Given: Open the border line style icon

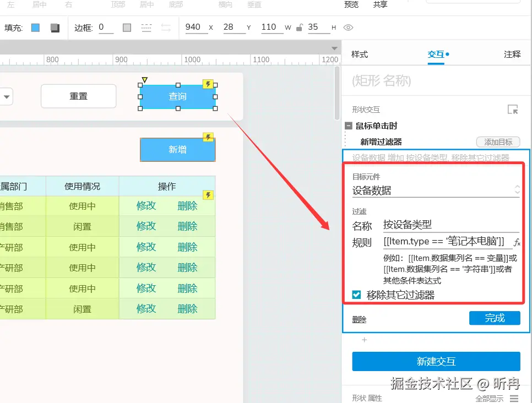Looking at the screenshot, I should point(146,28).
